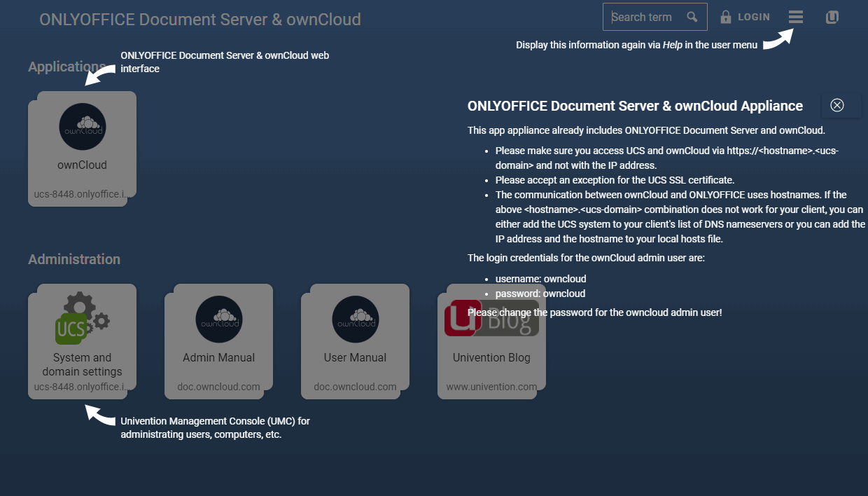
Task: Open "System and domain settings" label
Action: pos(82,364)
